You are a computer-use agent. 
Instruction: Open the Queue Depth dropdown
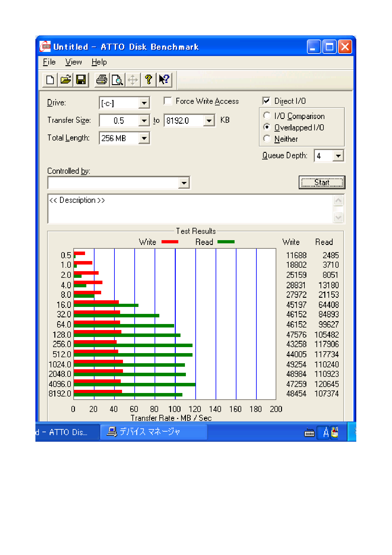(338, 156)
